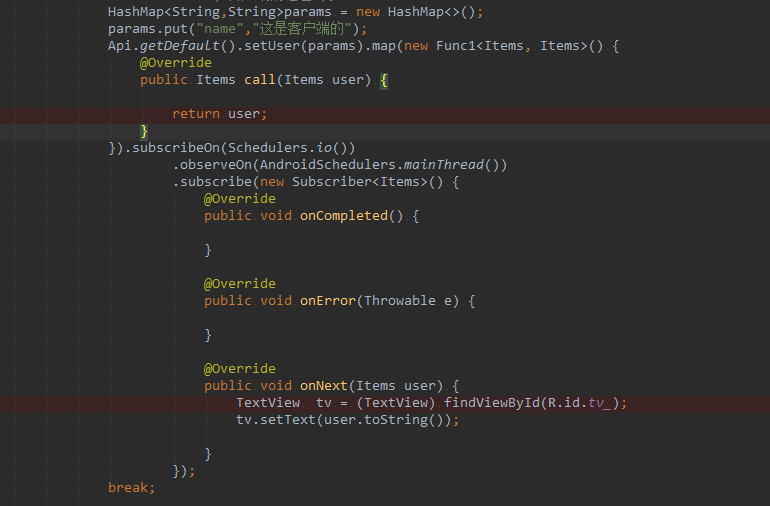Click @Override above onCompleted method
This screenshot has height=506, width=770.
point(240,199)
